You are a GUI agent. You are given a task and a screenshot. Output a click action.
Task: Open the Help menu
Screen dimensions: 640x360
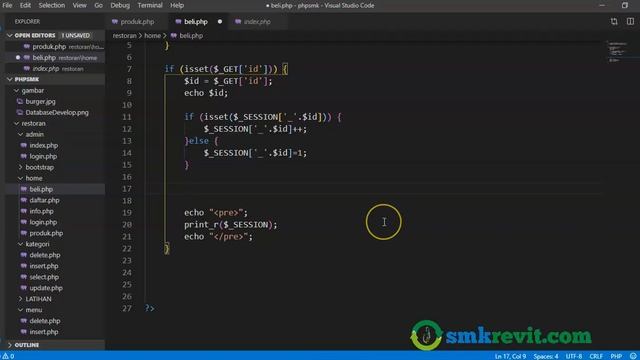coord(177,5)
